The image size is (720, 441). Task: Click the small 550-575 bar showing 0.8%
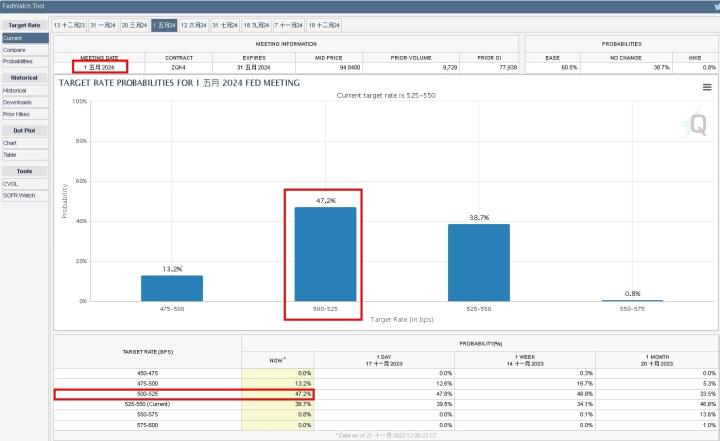coord(632,300)
